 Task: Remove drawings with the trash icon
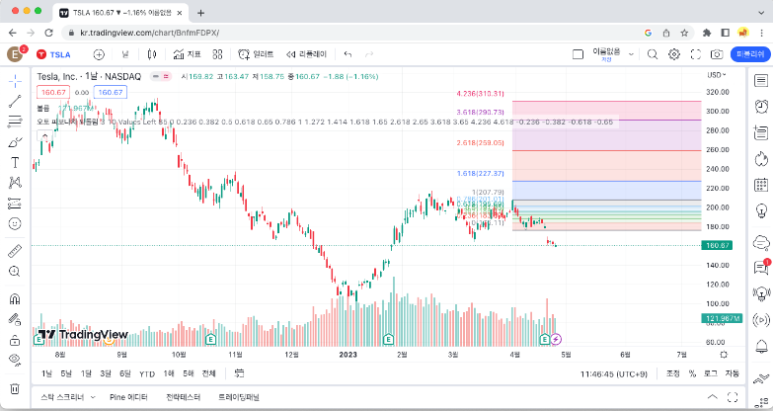(15, 389)
